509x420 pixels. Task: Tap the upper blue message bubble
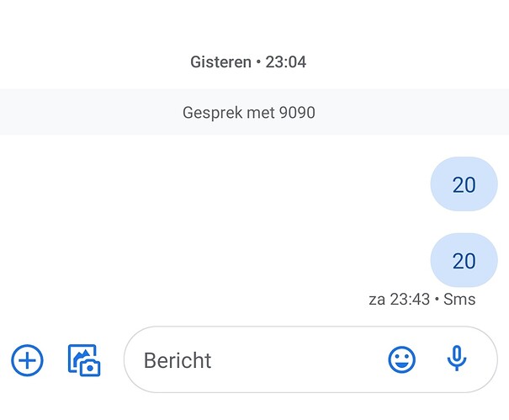(464, 184)
